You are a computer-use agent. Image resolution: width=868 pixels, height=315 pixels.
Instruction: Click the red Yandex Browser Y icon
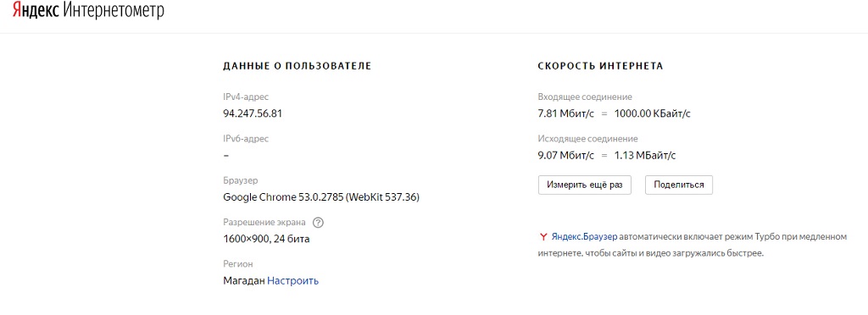pyautogui.click(x=543, y=237)
